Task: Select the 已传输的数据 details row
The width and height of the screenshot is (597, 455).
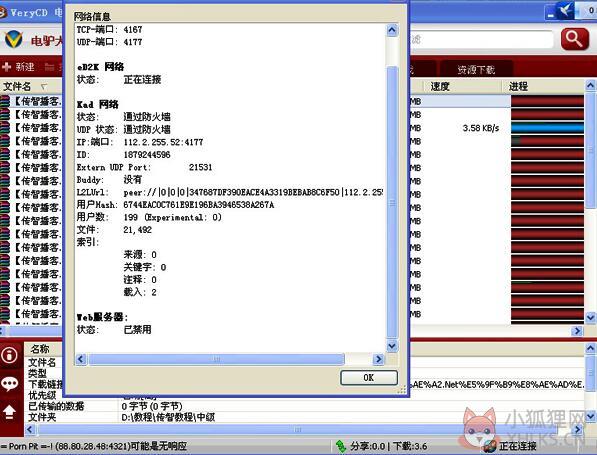Action: [x=305, y=406]
